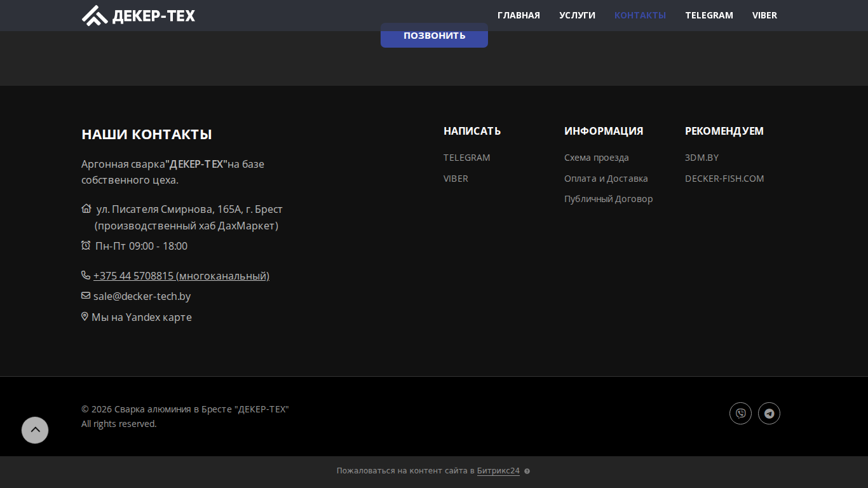
Task: Open TELEGRAM in the top navigation
Action: (709, 15)
